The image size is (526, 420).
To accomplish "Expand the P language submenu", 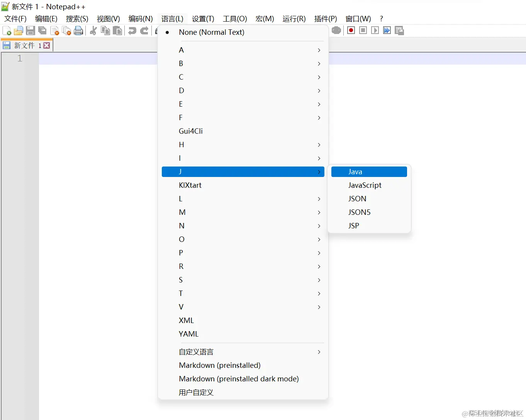I will [243, 253].
